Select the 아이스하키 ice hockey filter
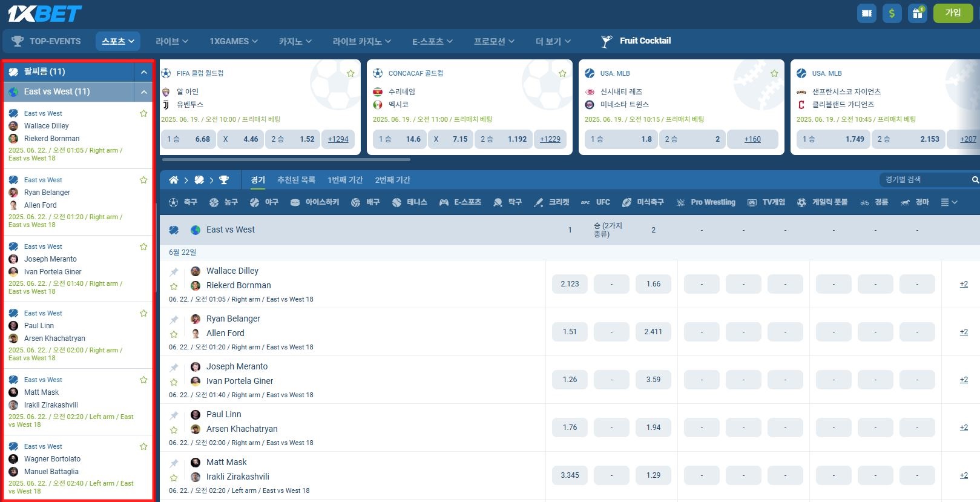Image resolution: width=980 pixels, height=502 pixels. tap(315, 202)
